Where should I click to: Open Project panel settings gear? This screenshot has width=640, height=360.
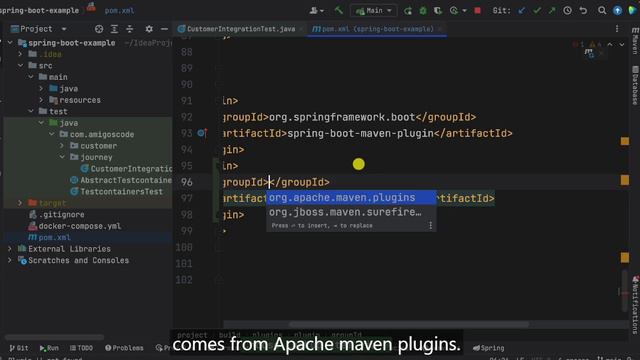149,29
